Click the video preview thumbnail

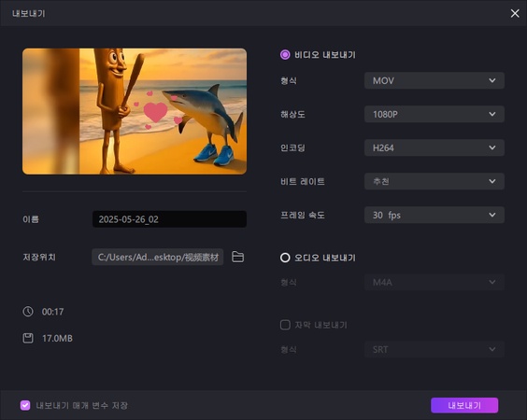click(135, 111)
